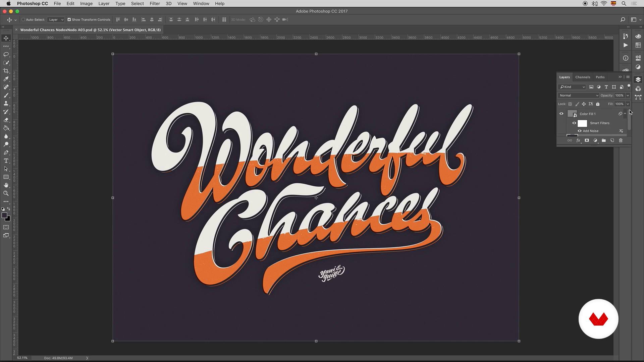Open the search icon in options bar

click(623, 19)
